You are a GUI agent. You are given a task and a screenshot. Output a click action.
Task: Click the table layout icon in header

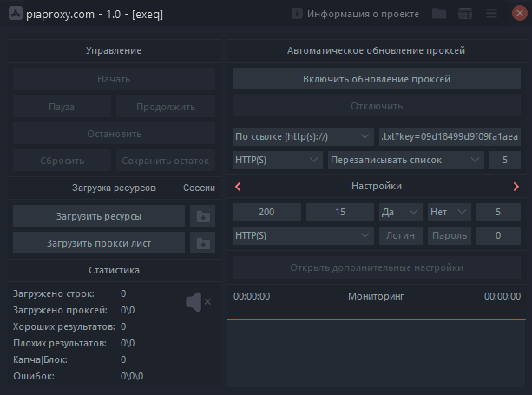pyautogui.click(x=465, y=14)
